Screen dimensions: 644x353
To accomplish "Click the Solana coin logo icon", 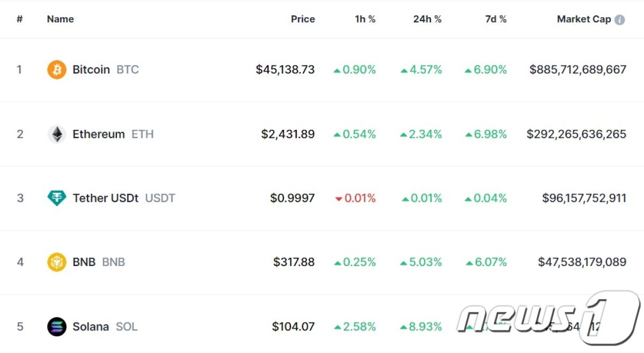I will tap(56, 327).
